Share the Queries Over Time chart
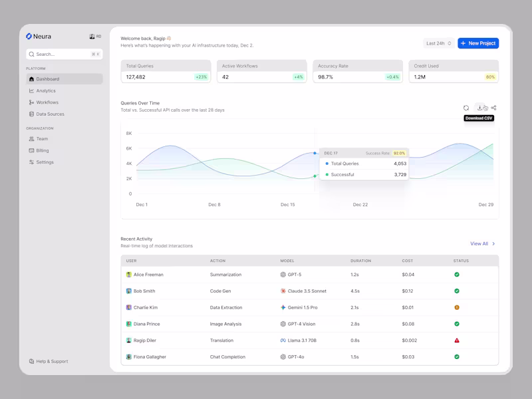This screenshot has width=532, height=399. pos(493,106)
